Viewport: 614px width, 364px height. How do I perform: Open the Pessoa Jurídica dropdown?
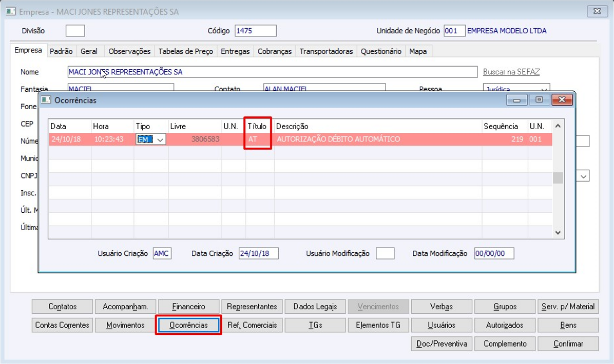coord(544,89)
